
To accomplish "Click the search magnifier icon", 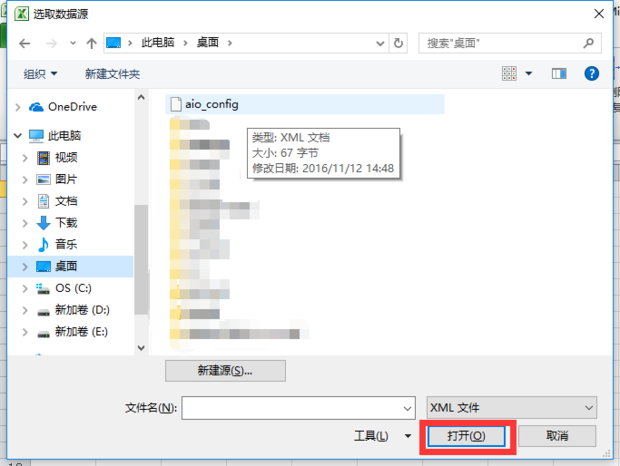I will tap(588, 43).
